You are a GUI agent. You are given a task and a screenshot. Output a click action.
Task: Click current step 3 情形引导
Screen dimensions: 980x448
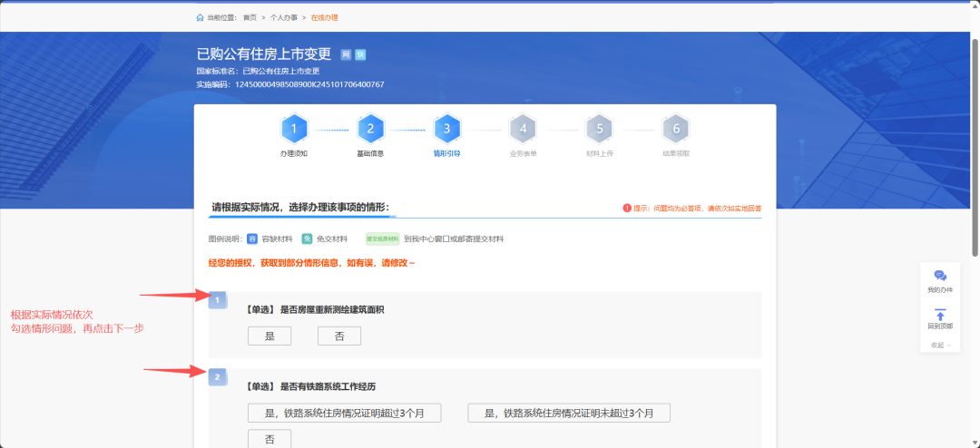point(446,130)
